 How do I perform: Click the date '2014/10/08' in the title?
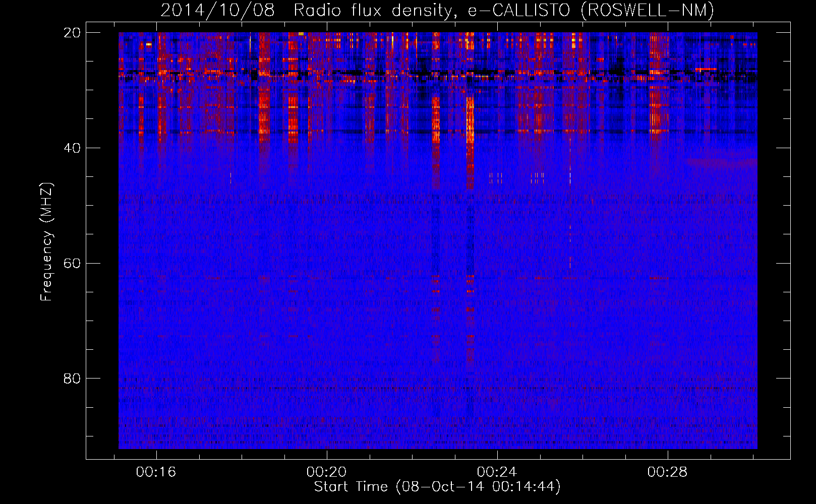click(x=218, y=11)
